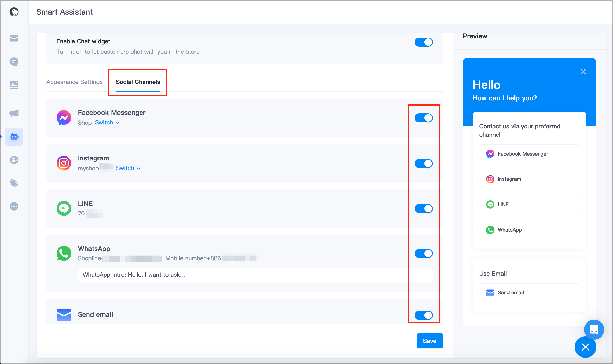This screenshot has height=364, width=613.
Task: Click the Save button
Action: [429, 341]
